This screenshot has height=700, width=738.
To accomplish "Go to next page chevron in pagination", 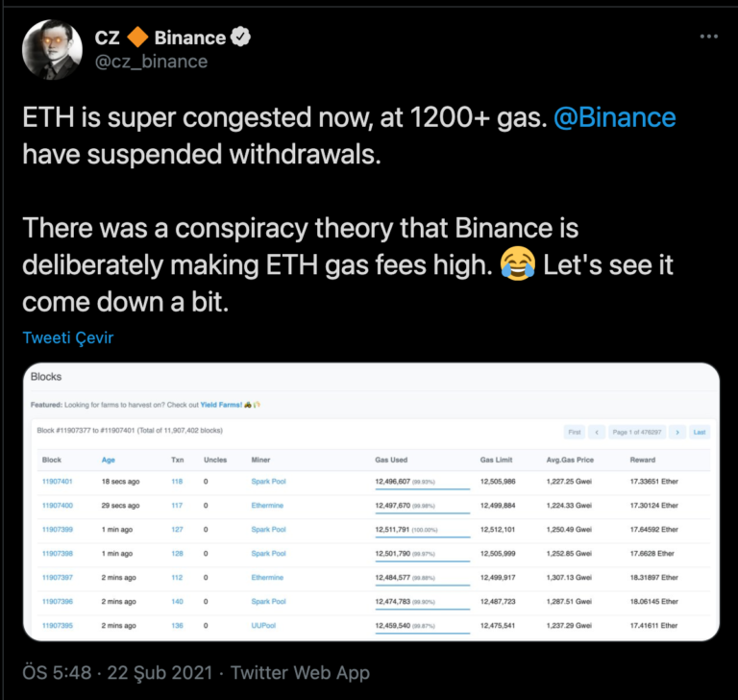I will click(677, 432).
